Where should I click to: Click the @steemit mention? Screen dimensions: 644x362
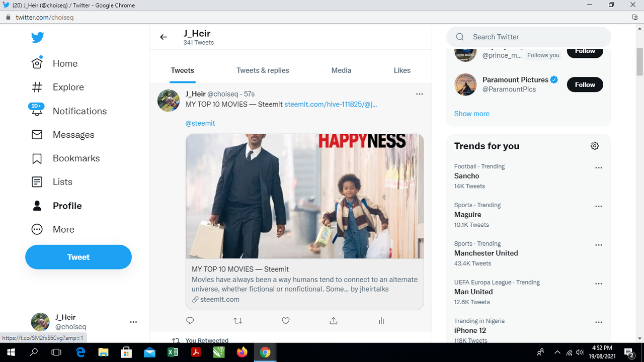(200, 123)
